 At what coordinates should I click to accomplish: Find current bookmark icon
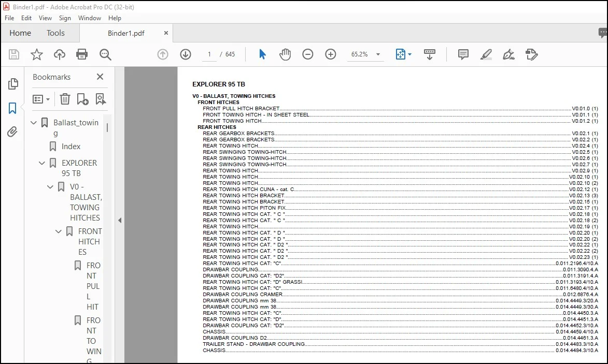point(101,99)
